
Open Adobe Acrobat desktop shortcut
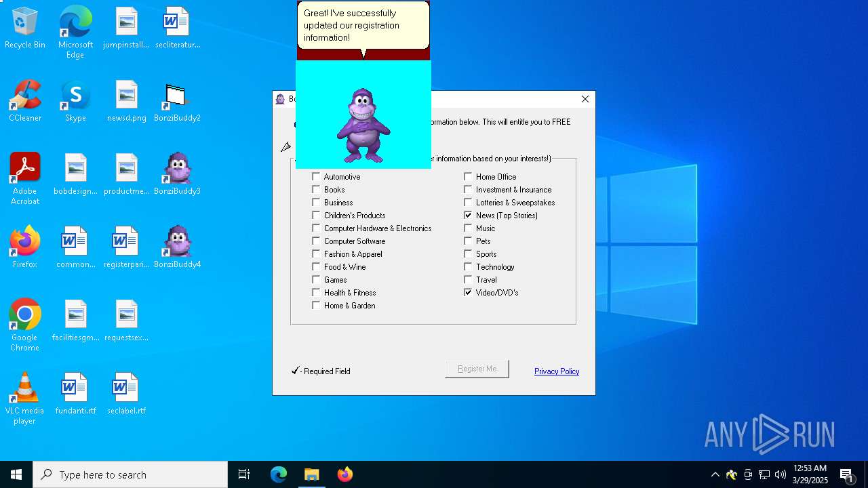(x=25, y=179)
